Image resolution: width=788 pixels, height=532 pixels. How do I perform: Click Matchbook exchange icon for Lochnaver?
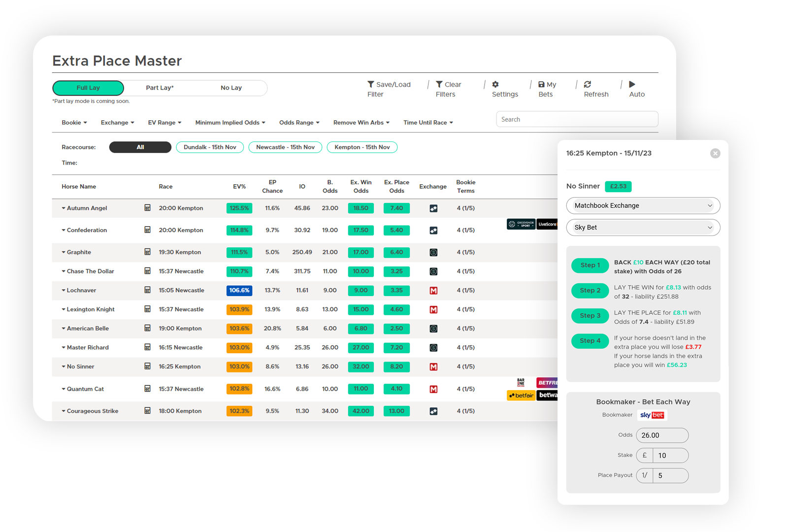(x=433, y=291)
